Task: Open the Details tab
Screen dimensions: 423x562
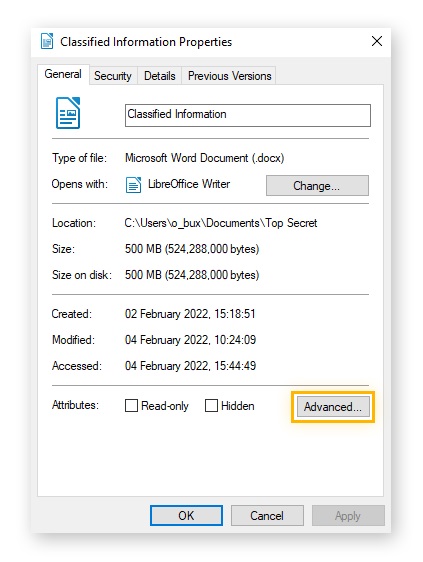Action: click(x=160, y=76)
